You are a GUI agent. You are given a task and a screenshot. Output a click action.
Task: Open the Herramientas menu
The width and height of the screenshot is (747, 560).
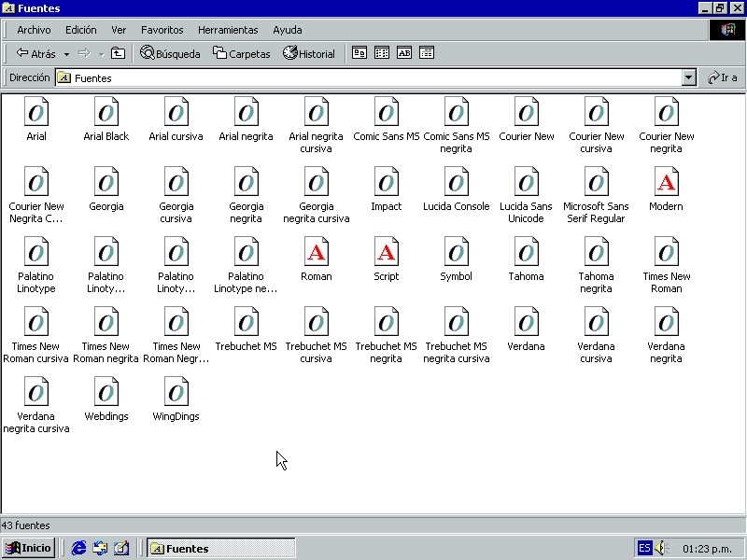pyautogui.click(x=228, y=30)
